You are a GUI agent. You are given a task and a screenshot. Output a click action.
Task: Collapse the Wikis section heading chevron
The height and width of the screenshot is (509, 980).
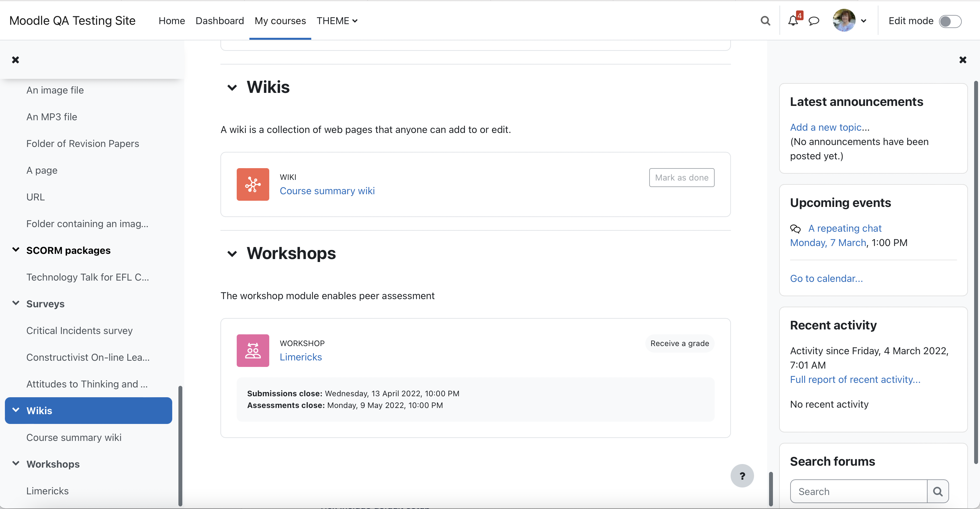(232, 88)
